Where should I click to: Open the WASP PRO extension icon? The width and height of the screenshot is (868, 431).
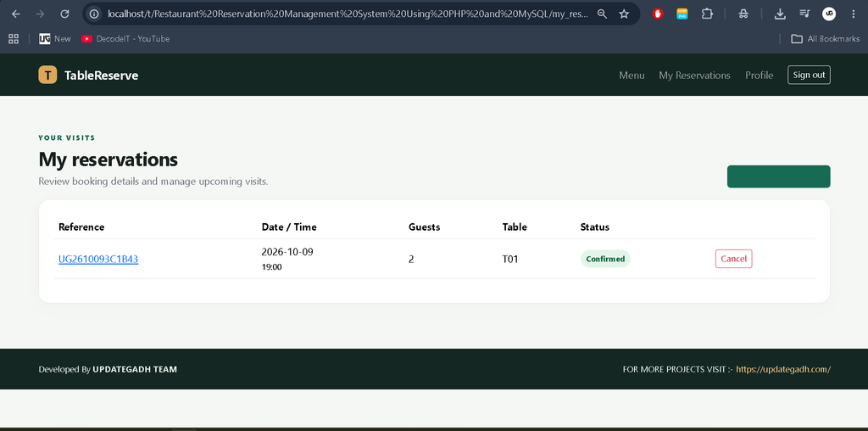[x=682, y=14]
